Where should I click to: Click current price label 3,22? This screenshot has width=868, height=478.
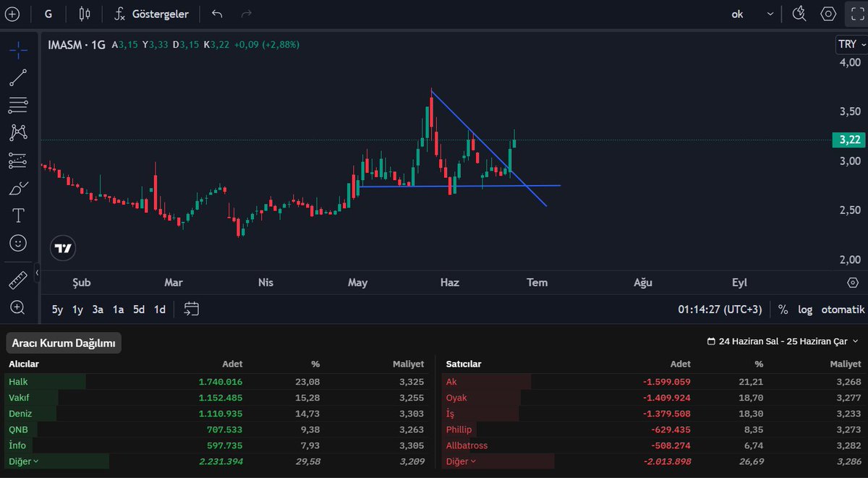[x=848, y=140]
